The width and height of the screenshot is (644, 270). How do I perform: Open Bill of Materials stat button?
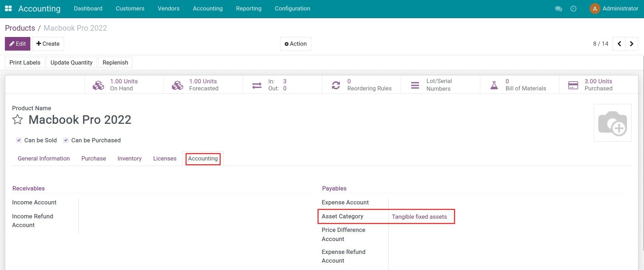pyautogui.click(x=520, y=85)
